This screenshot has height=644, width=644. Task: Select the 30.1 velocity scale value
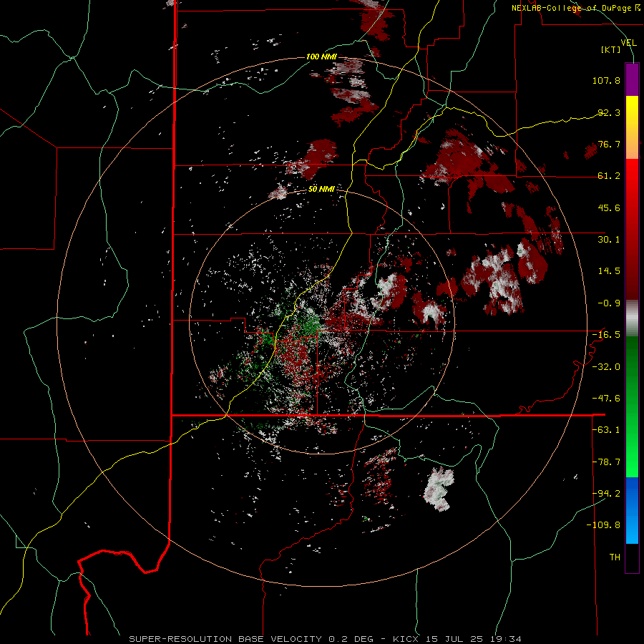coord(609,240)
